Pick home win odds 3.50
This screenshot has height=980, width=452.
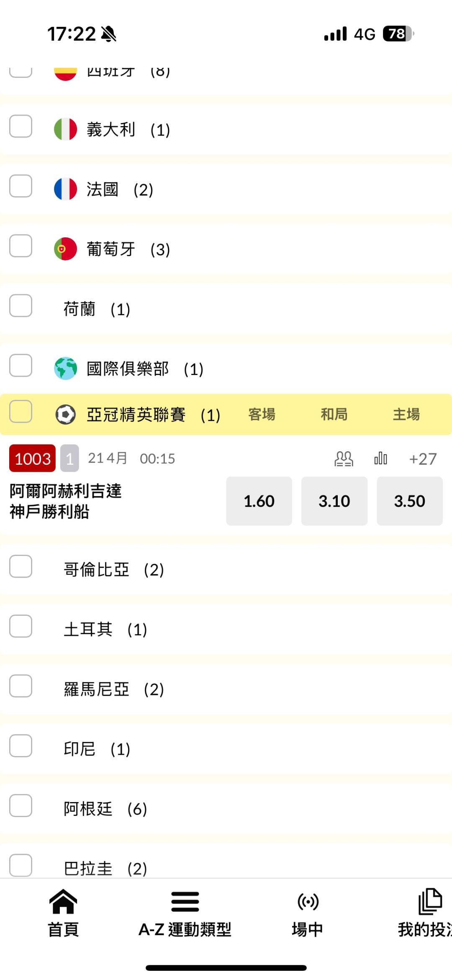[410, 501]
